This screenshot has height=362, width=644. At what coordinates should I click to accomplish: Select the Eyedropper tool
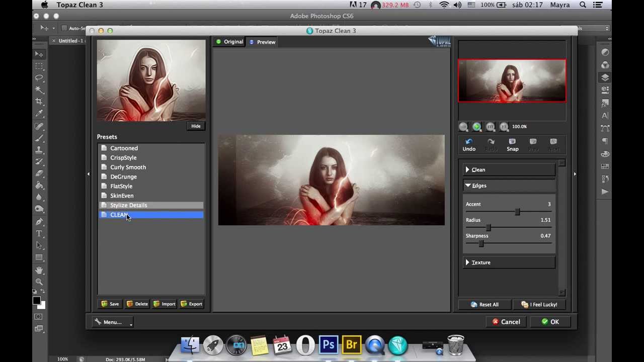coord(39,114)
